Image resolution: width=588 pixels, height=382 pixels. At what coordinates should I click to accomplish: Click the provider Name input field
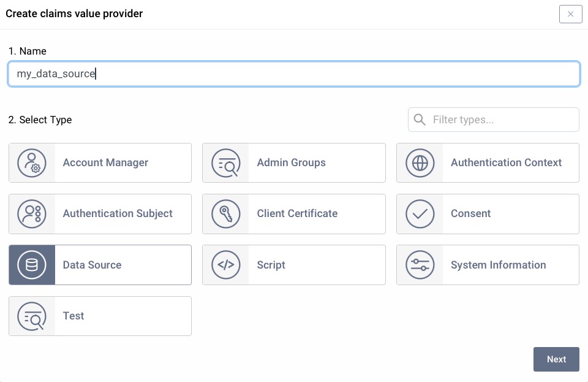(294, 73)
